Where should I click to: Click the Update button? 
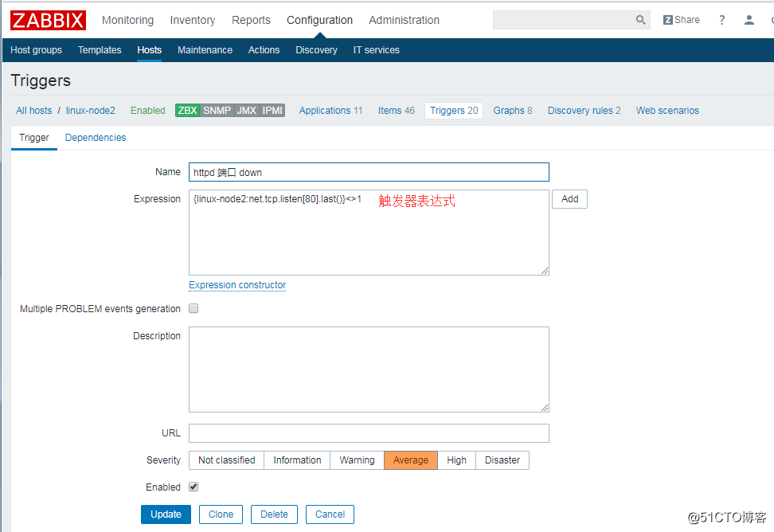point(166,514)
